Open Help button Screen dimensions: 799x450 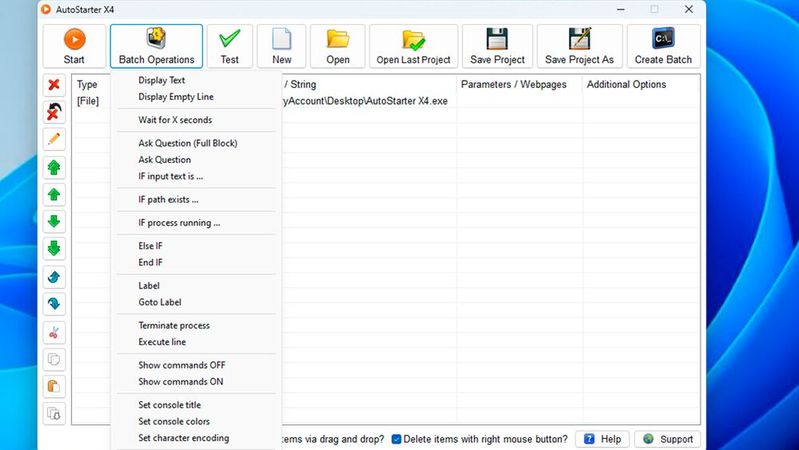(x=602, y=439)
